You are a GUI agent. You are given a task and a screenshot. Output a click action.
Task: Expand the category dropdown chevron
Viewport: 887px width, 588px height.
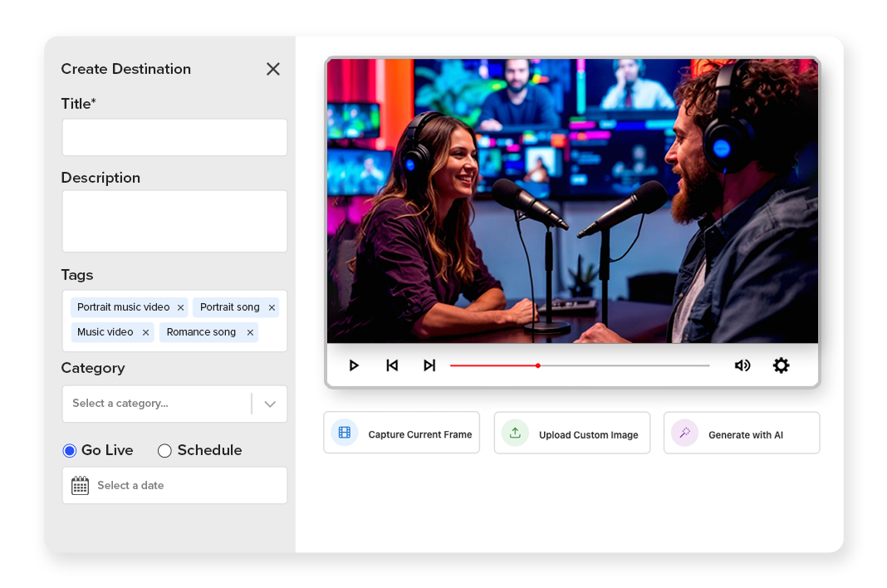270,404
